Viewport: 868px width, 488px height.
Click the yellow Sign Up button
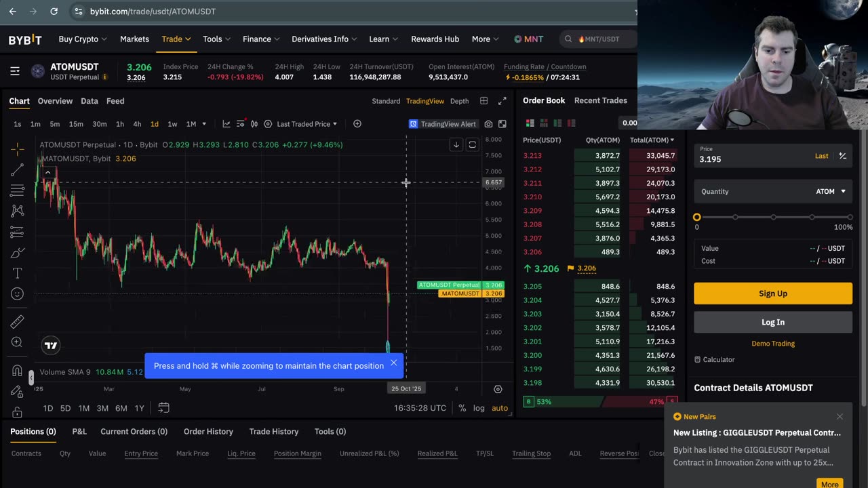(773, 293)
